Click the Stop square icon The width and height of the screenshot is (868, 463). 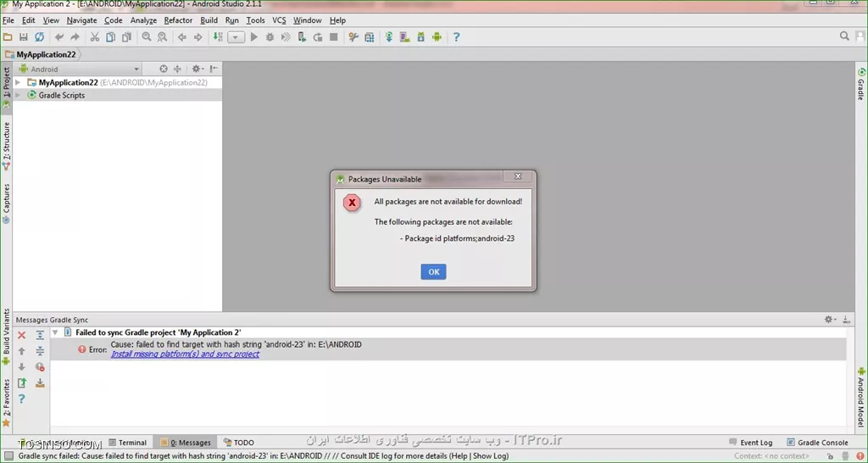pos(333,37)
